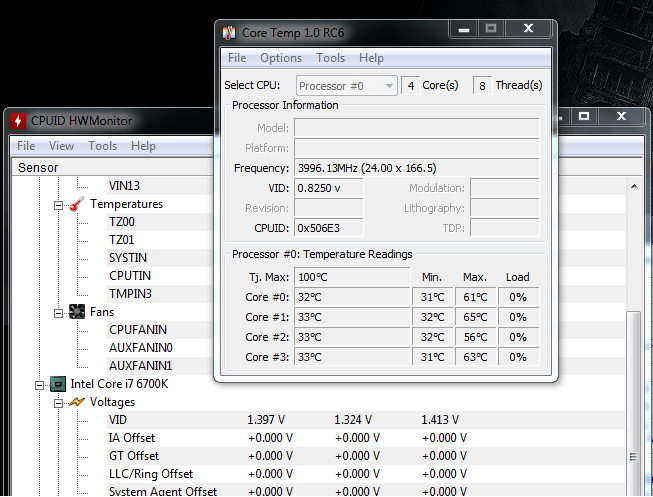Image resolution: width=653 pixels, height=497 pixels.
Task: Click HWMonitor scrollbar up arrow
Action: (634, 186)
